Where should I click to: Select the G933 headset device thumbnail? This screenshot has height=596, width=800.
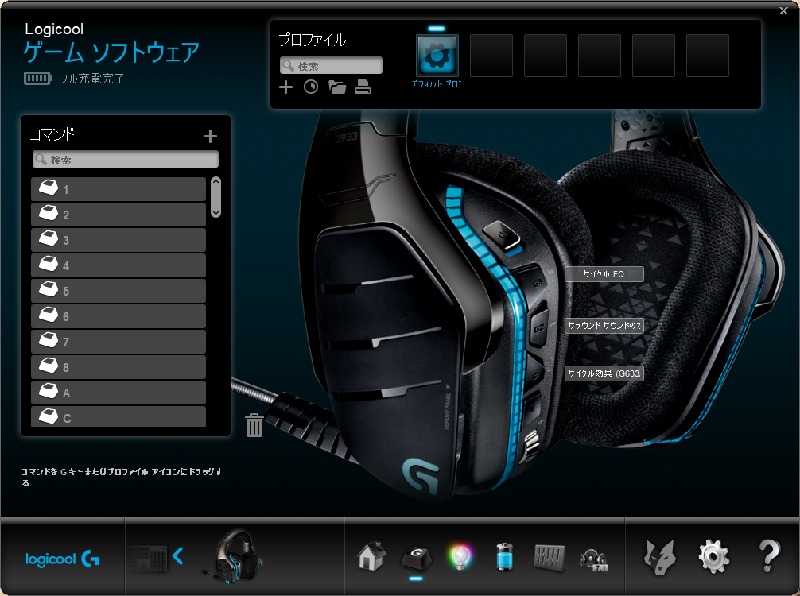[233, 557]
